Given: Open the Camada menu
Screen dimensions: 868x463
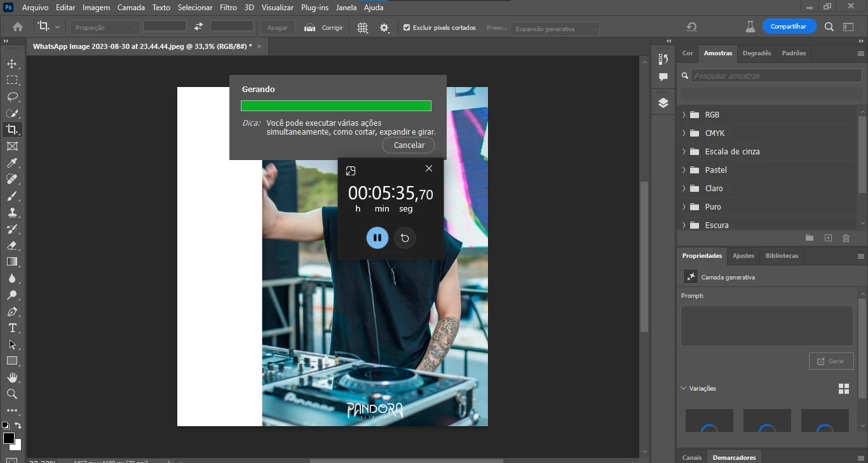Looking at the screenshot, I should pos(131,8).
